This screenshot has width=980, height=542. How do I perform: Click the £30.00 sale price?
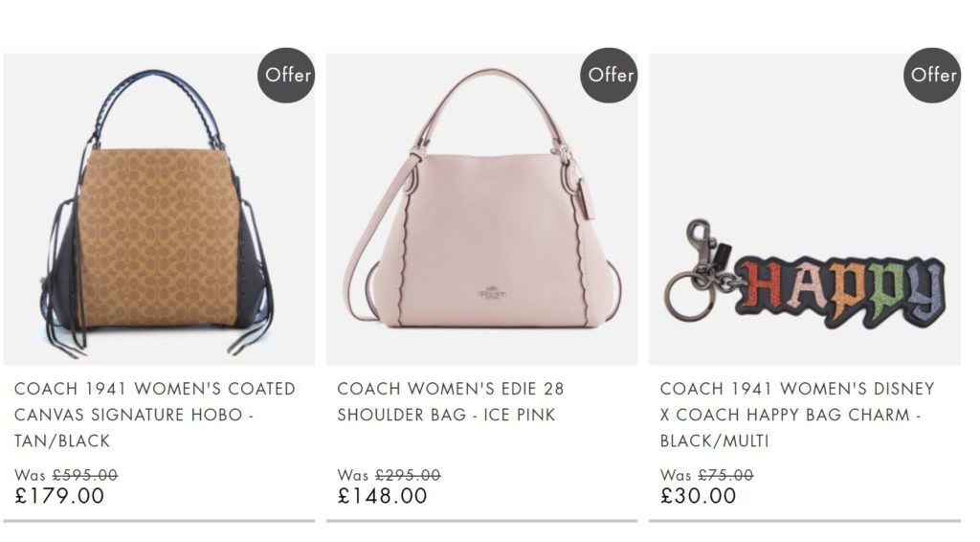[698, 496]
